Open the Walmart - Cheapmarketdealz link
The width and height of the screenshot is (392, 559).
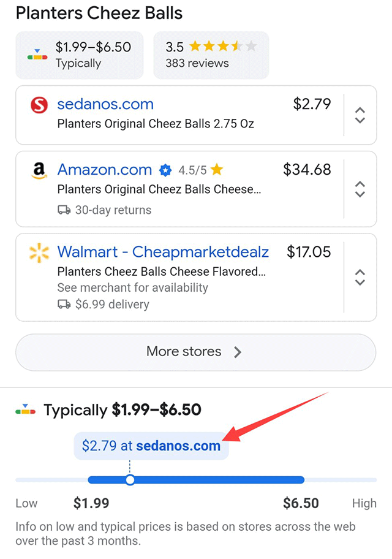[163, 252]
